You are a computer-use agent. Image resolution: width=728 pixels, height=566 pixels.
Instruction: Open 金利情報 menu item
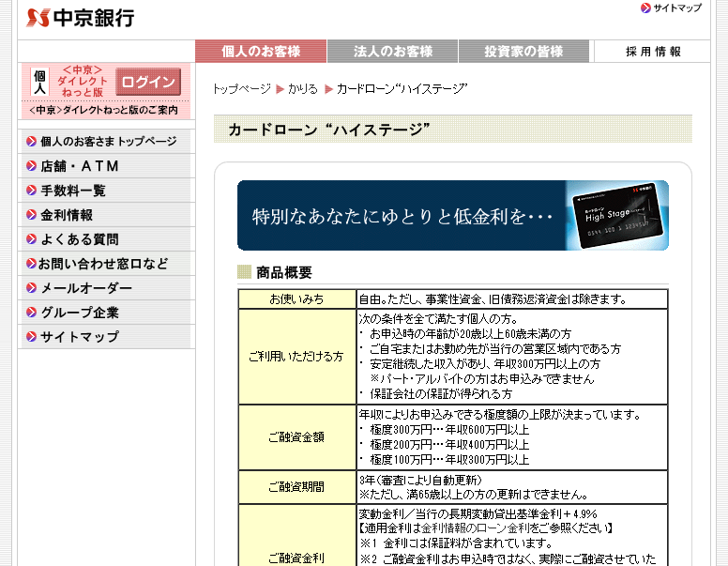[67, 215]
